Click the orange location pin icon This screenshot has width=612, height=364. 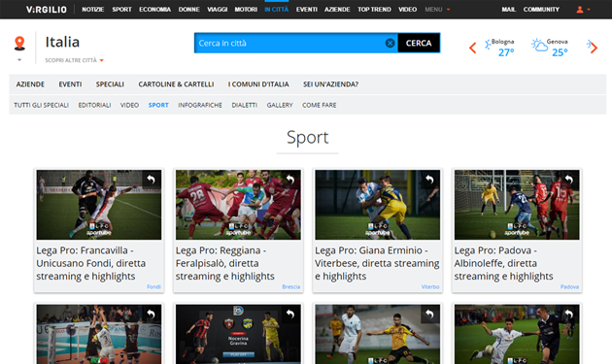pyautogui.click(x=19, y=44)
